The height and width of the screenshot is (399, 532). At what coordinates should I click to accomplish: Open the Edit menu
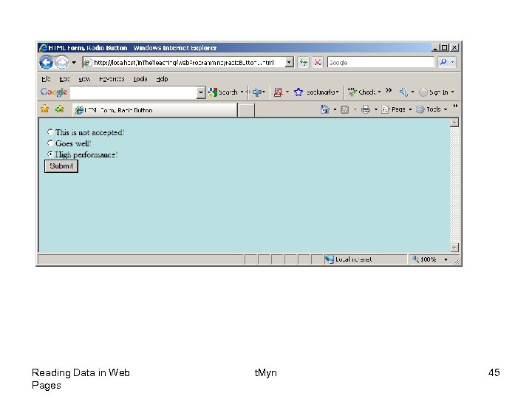click(x=64, y=79)
